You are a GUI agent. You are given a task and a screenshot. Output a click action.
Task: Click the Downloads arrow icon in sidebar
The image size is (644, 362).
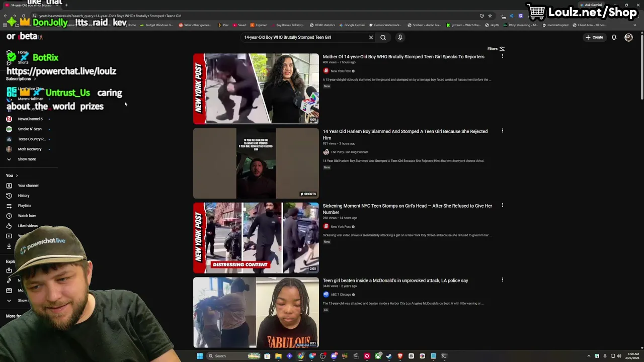(x=9, y=246)
